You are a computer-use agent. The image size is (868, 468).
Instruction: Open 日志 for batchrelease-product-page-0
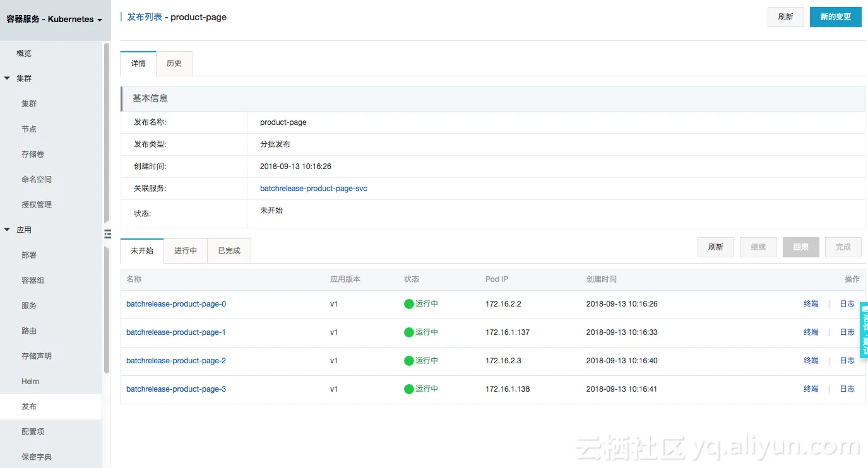847,304
